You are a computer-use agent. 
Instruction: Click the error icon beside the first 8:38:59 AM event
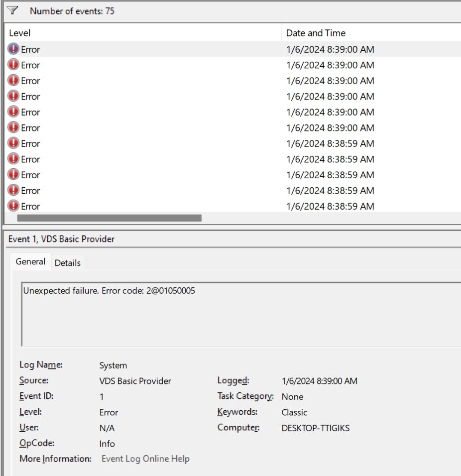tap(12, 143)
